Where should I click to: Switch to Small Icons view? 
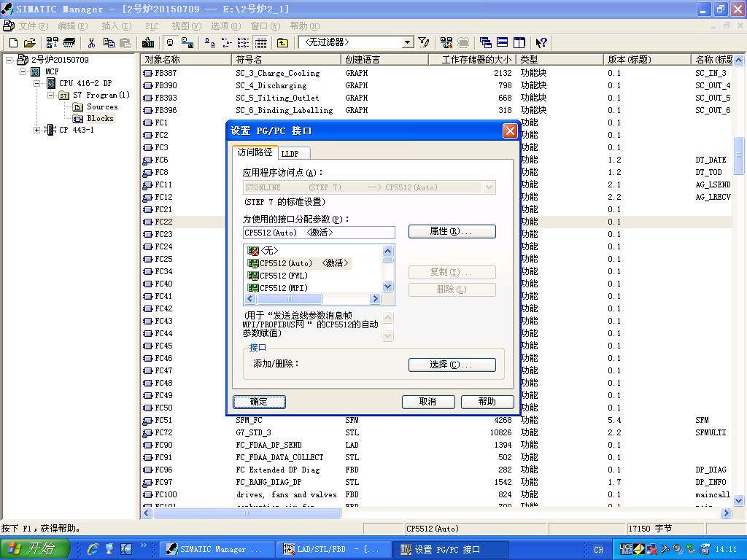tap(226, 43)
